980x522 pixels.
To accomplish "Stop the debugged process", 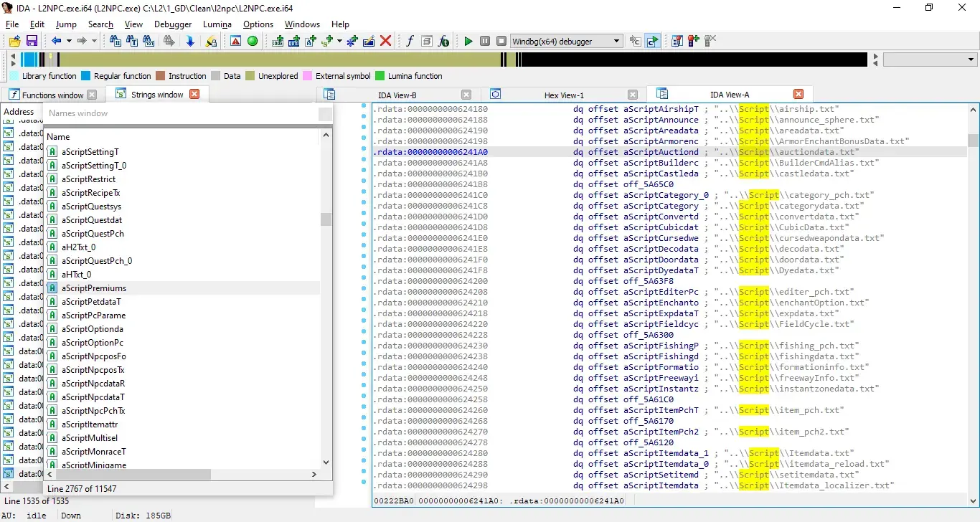I will coord(501,41).
